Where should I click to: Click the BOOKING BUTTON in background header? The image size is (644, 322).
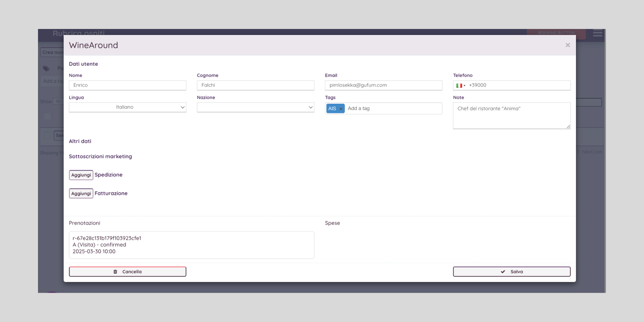point(556,33)
